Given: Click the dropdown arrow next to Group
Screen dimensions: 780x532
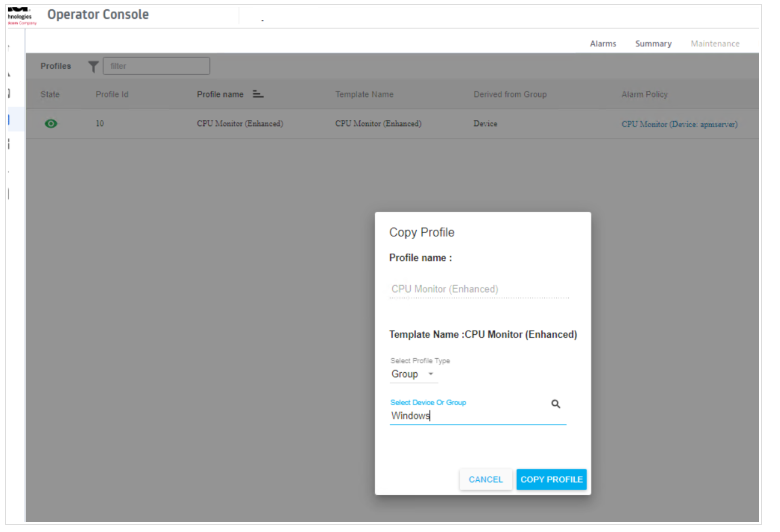Looking at the screenshot, I should [x=431, y=374].
